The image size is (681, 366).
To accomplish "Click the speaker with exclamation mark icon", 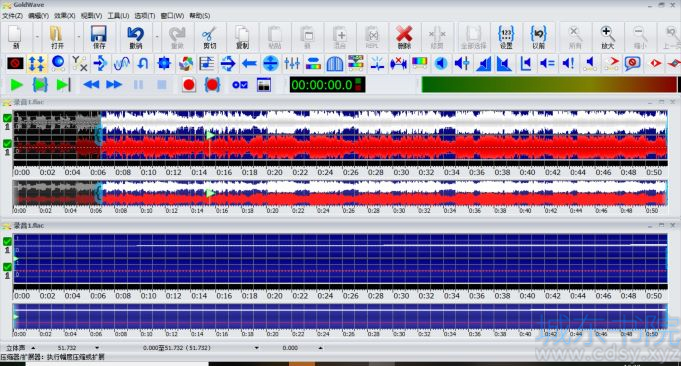I will tap(569, 64).
